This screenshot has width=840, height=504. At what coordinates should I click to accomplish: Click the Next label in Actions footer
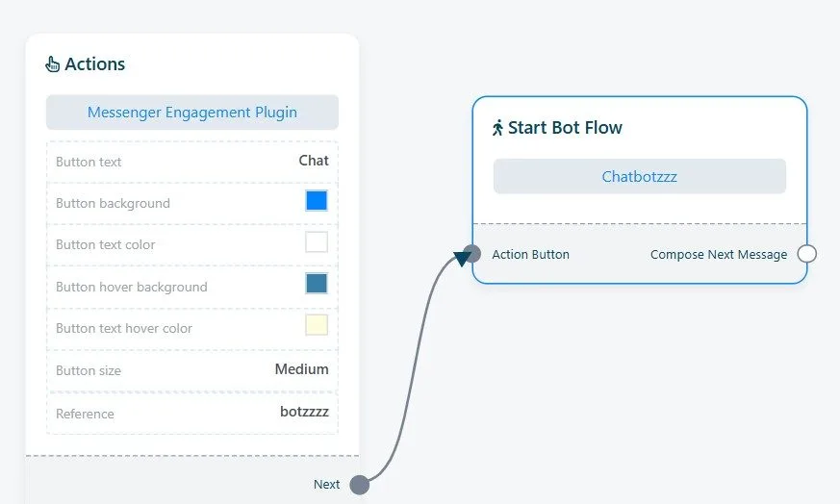coord(327,484)
